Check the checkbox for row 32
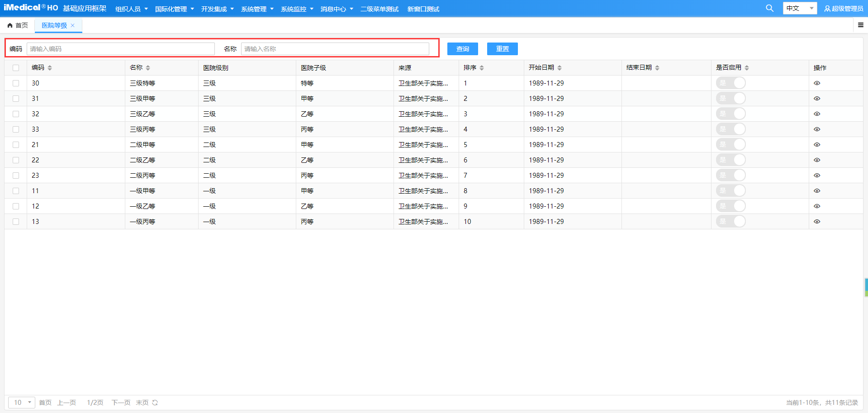This screenshot has height=413, width=868. click(x=16, y=114)
